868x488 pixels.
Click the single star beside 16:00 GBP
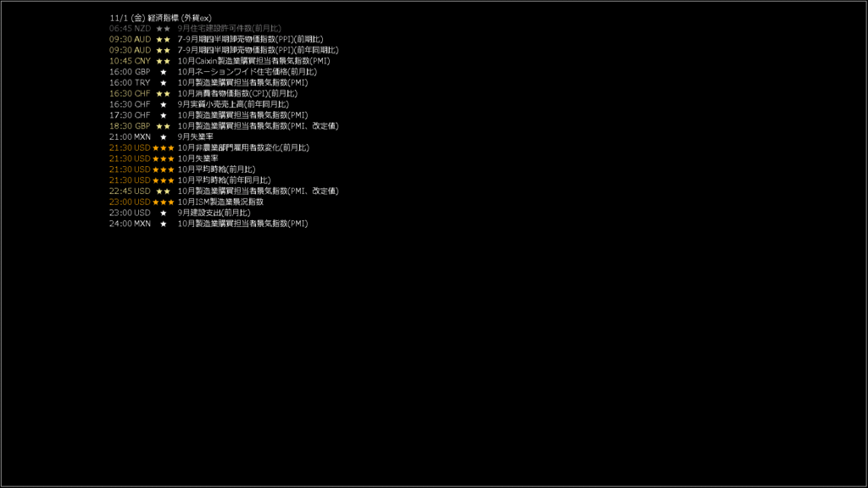(x=164, y=72)
